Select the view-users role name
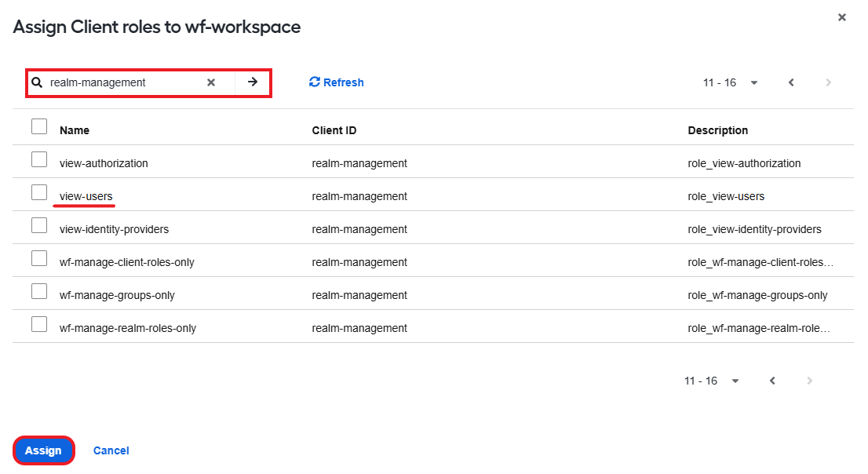This screenshot has height=474, width=868. point(86,196)
